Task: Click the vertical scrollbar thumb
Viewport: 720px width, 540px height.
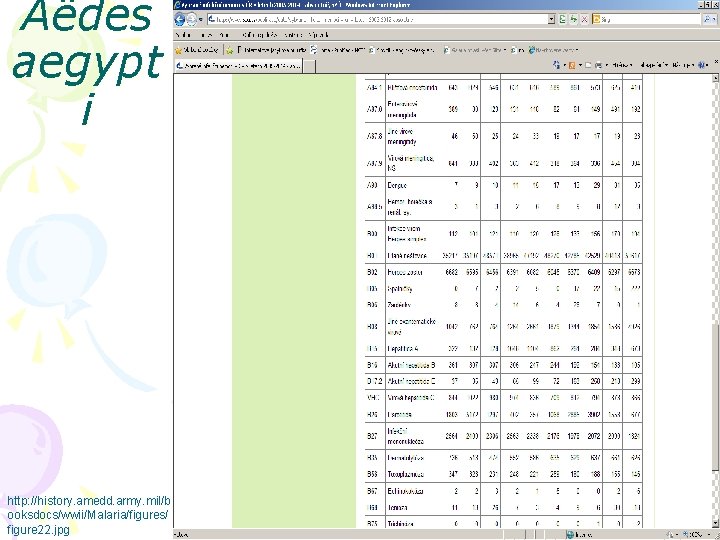Action: point(715,396)
